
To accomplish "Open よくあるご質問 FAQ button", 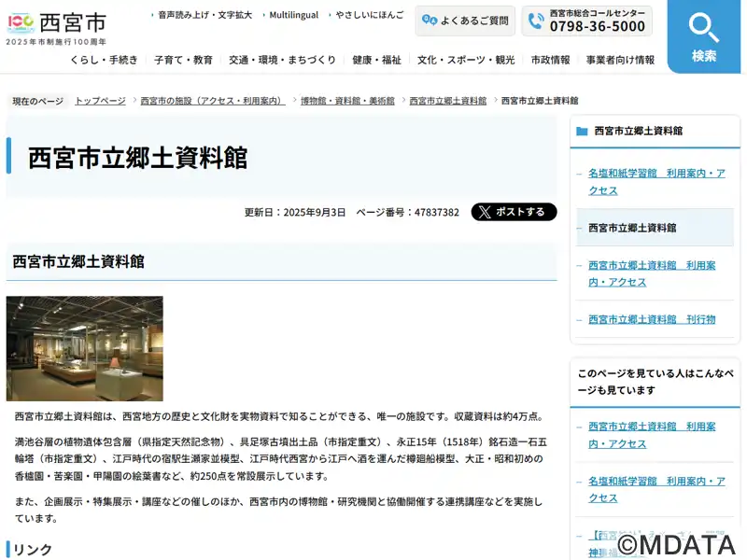I will (x=465, y=21).
